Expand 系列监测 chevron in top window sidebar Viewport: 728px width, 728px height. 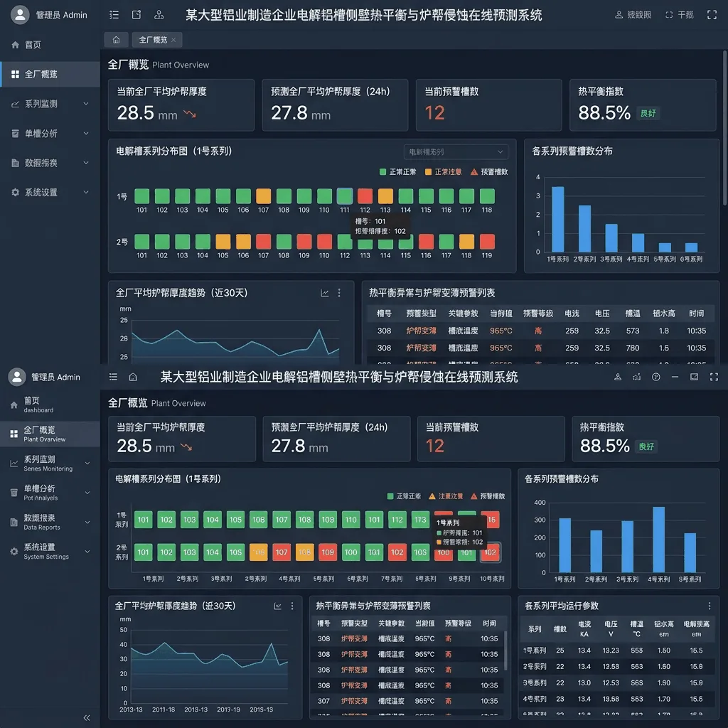[x=86, y=104]
